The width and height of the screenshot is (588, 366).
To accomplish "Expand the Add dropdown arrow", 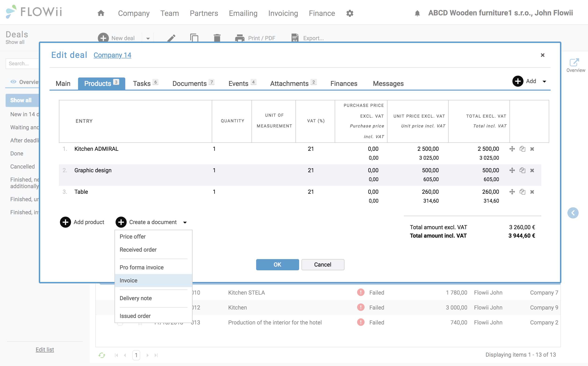I will [544, 81].
